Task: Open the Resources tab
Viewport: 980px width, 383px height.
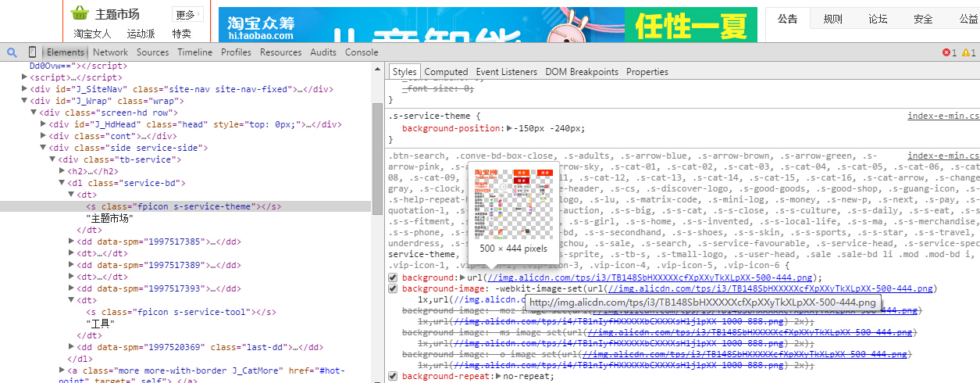Action: tap(280, 52)
